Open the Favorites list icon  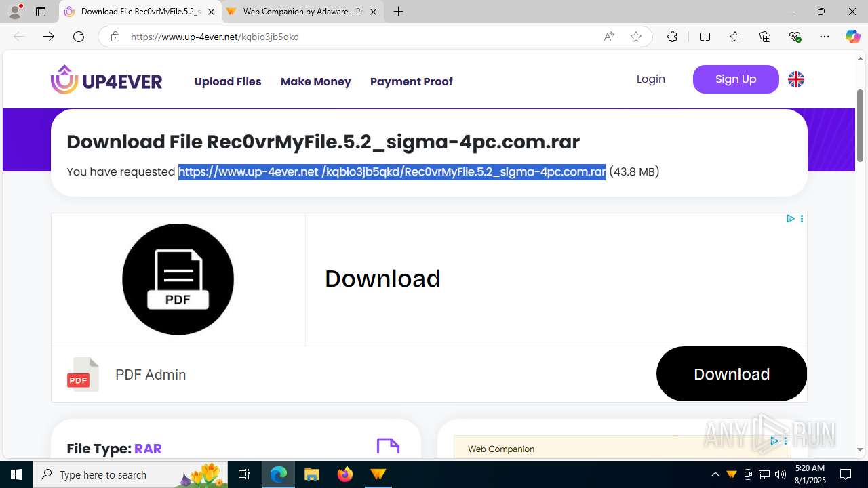(x=735, y=37)
